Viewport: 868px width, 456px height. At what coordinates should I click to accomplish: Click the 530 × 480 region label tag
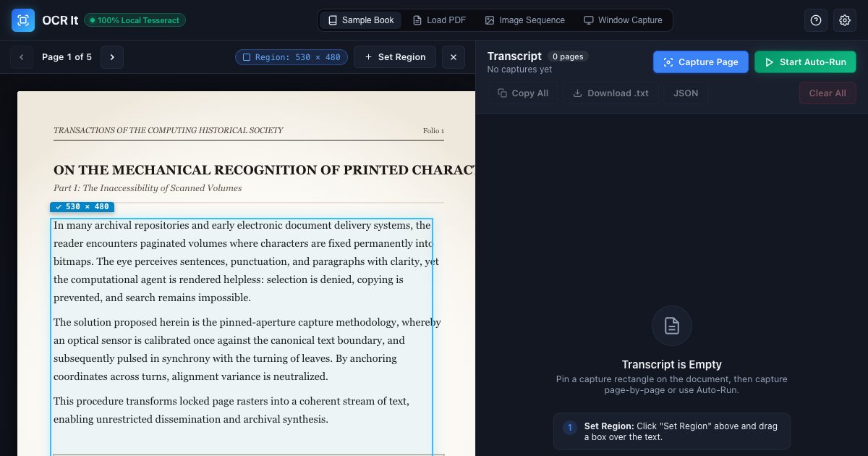pos(82,207)
